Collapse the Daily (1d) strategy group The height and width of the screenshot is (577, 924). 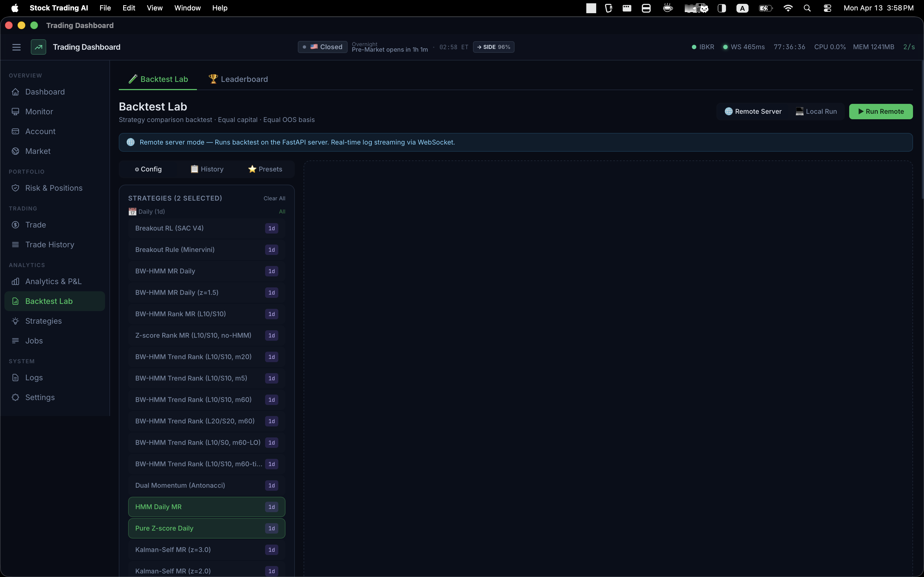coord(151,211)
